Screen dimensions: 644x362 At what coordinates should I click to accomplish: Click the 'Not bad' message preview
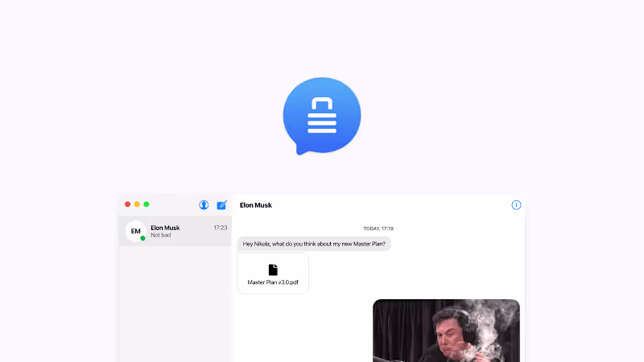pyautogui.click(x=160, y=235)
